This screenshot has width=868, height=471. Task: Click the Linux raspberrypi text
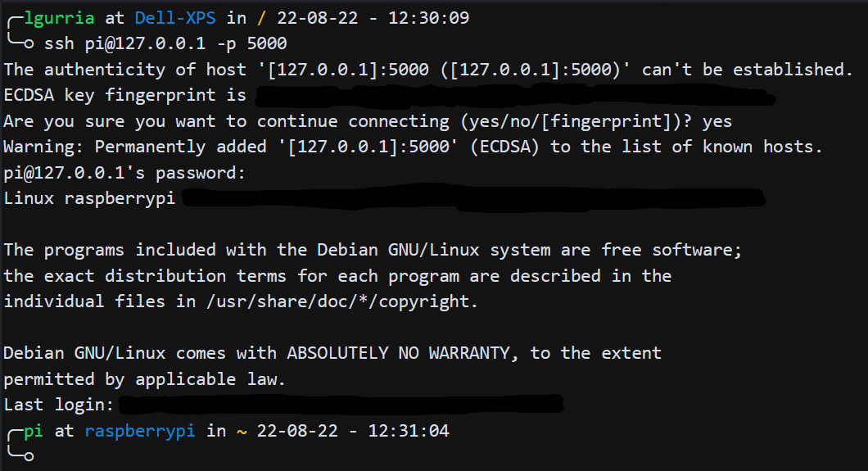point(89,198)
